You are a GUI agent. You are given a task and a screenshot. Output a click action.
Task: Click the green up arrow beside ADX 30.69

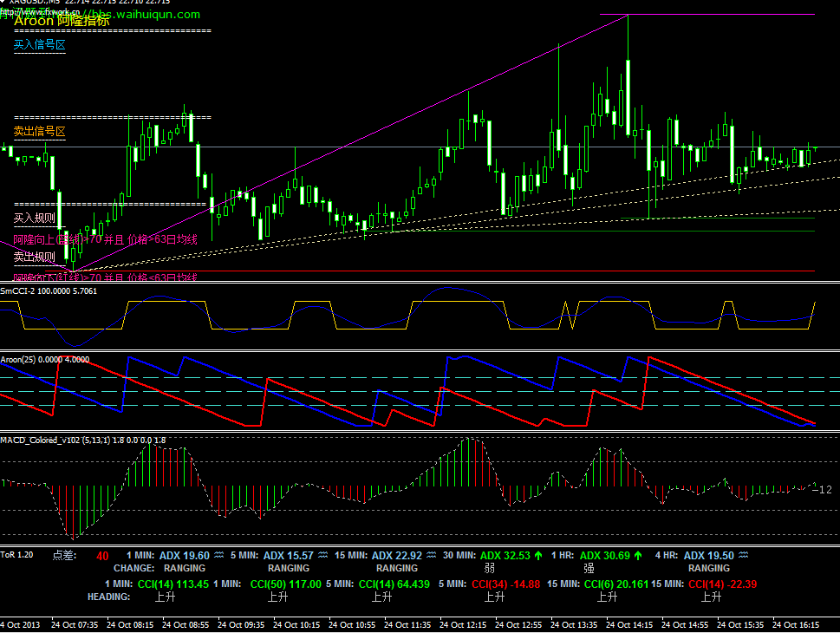click(638, 556)
